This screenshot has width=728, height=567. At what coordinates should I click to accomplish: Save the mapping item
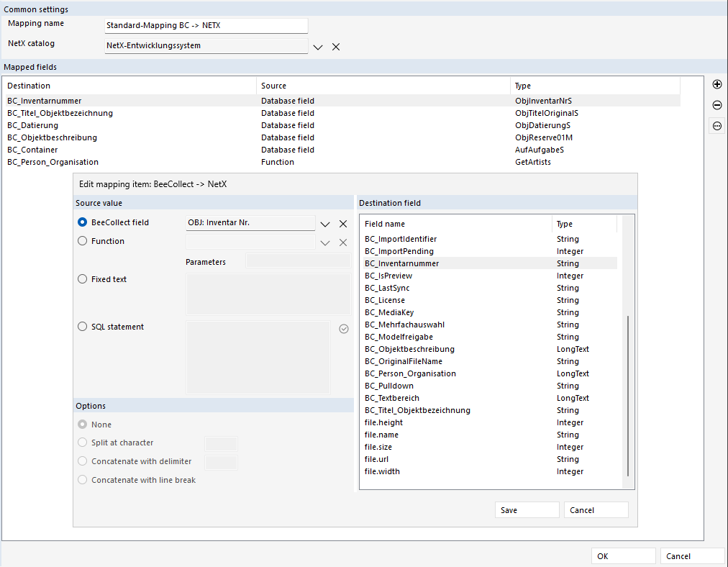tap(527, 510)
